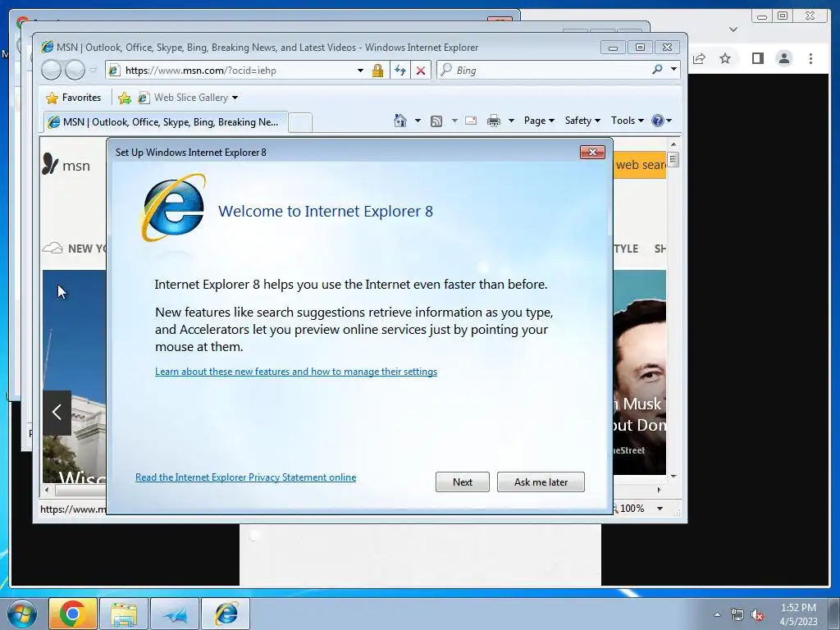840x630 pixels.
Task: Open Windows Explorer from taskbar
Action: click(x=124, y=614)
